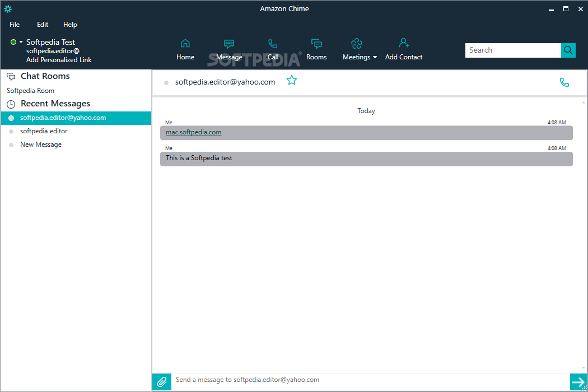Click the contact email in conversation header

[x=225, y=82]
